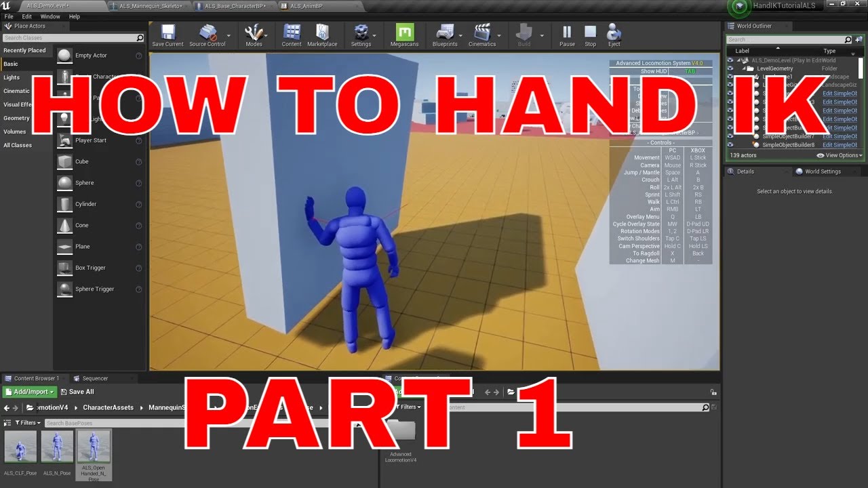868x488 pixels.
Task: Collapse the LevelGeometry folder tree
Action: click(x=743, y=68)
